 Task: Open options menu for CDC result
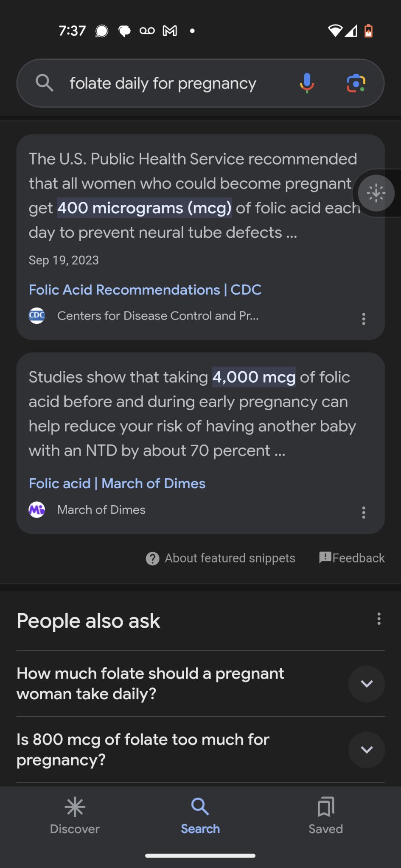tap(364, 319)
